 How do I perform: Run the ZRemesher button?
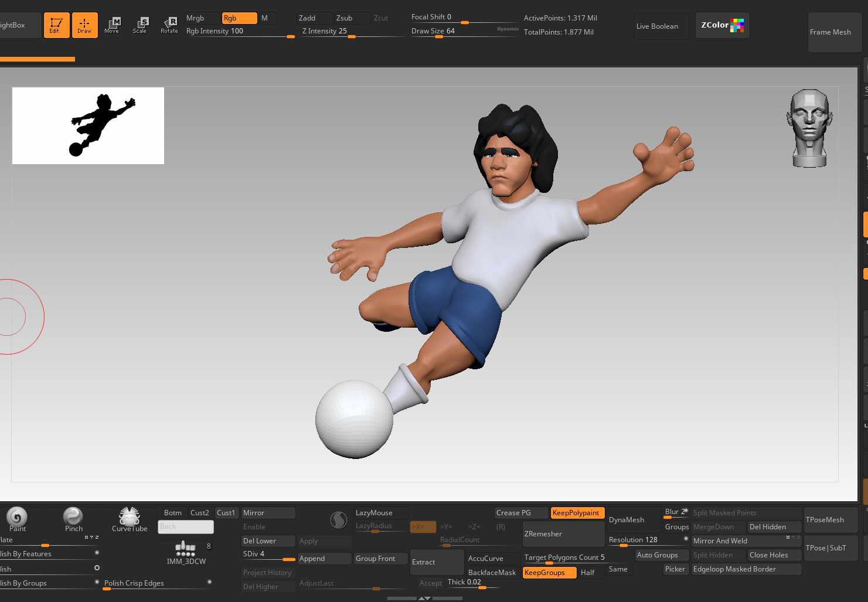(563, 534)
